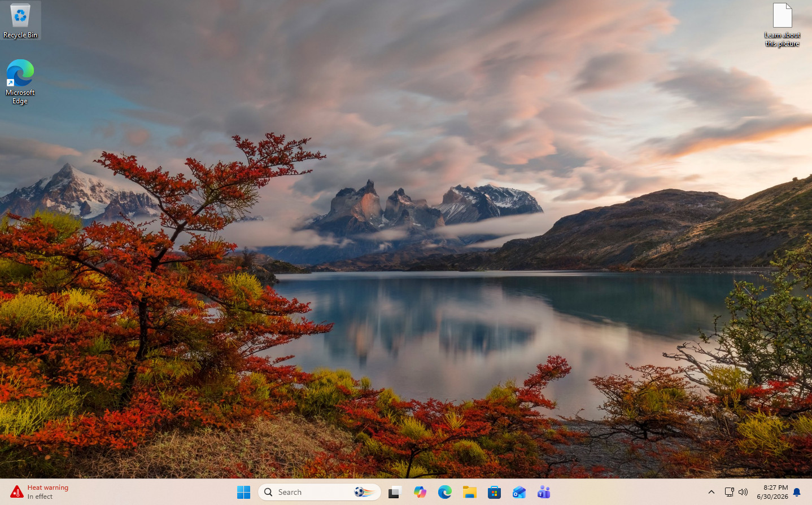Select the Recycle Bin desktop icon
This screenshot has width=812, height=505.
pyautogui.click(x=20, y=21)
